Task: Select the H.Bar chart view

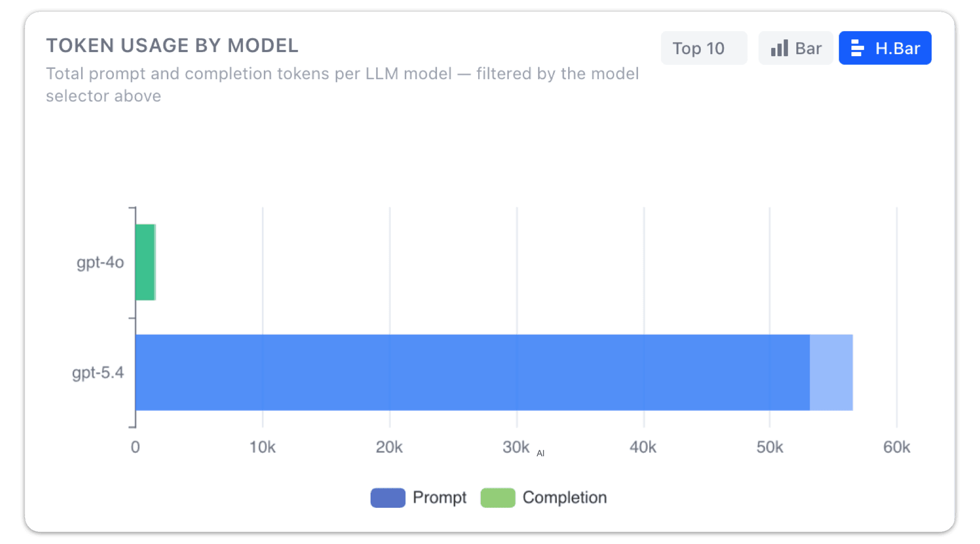Action: [885, 48]
